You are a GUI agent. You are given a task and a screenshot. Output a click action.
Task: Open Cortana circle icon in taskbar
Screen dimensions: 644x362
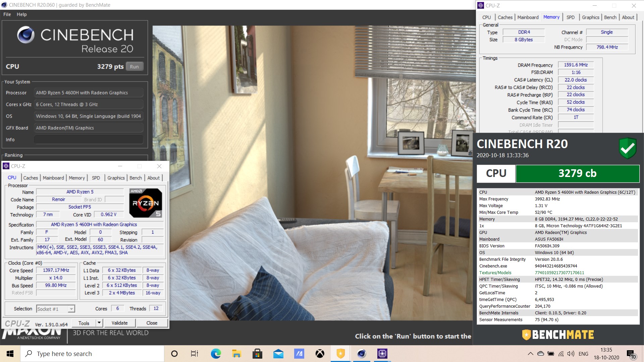point(174,354)
